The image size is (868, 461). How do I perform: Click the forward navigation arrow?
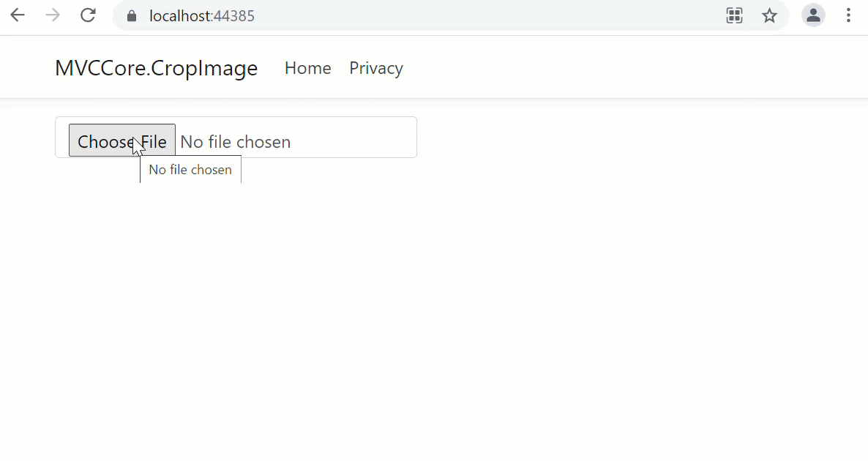(52, 15)
